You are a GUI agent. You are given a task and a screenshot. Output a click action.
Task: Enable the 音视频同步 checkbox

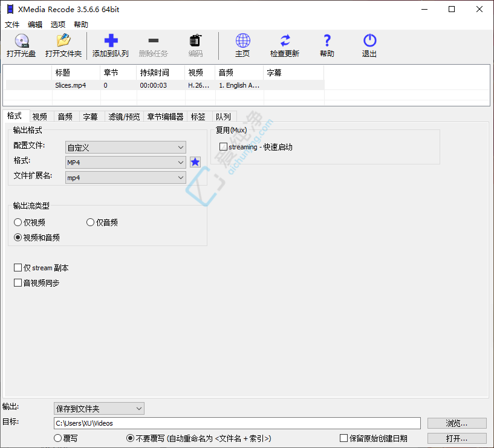(x=18, y=283)
